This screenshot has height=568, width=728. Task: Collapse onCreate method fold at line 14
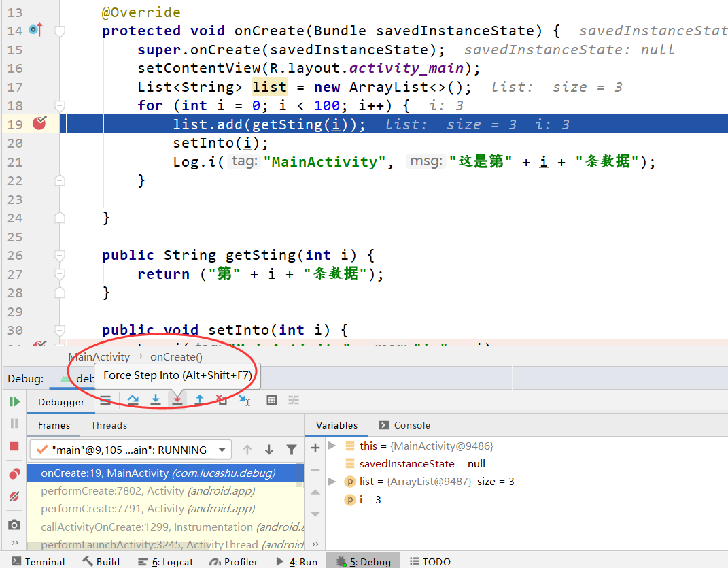[x=59, y=31]
